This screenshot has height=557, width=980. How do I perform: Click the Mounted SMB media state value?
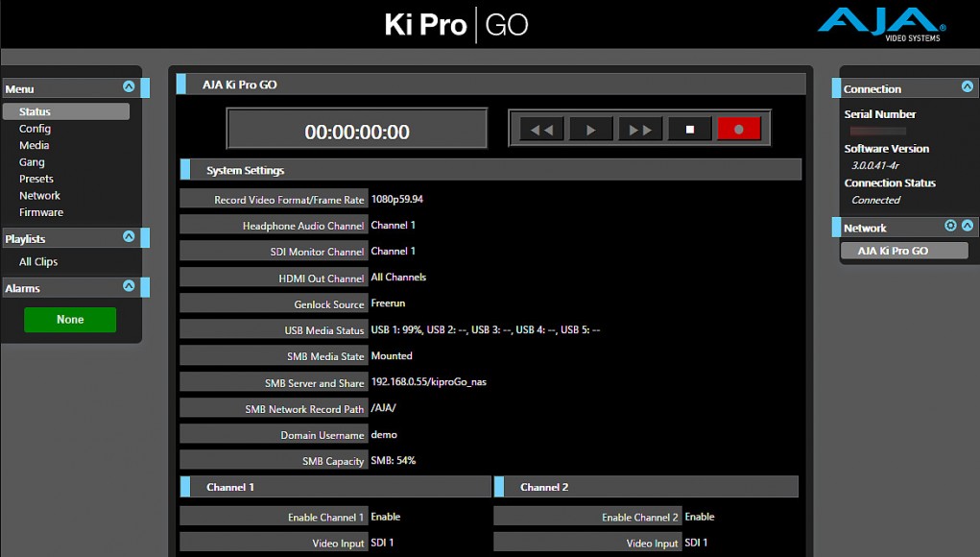[392, 355]
